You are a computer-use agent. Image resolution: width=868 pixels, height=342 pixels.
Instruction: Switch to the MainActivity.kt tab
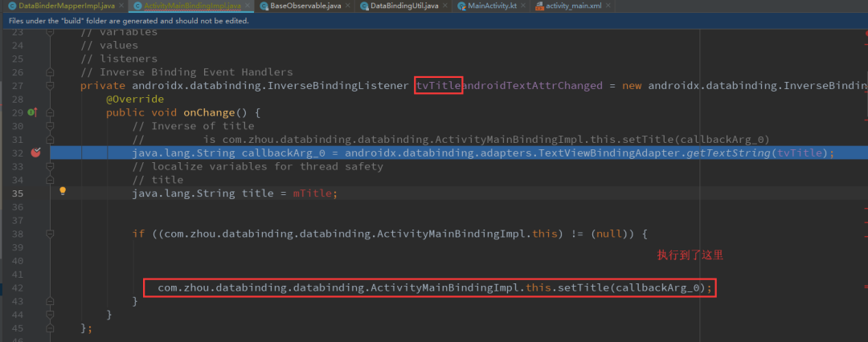[491, 6]
